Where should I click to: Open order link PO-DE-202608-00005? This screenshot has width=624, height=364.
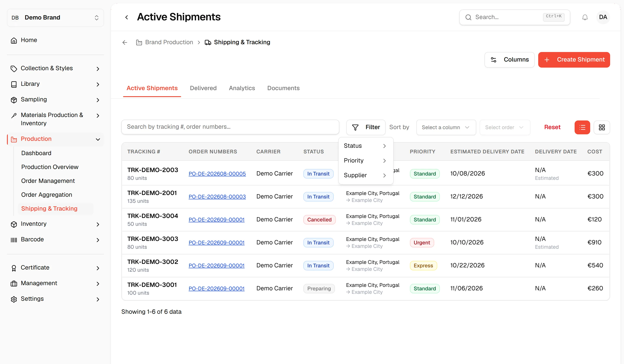coord(217,174)
